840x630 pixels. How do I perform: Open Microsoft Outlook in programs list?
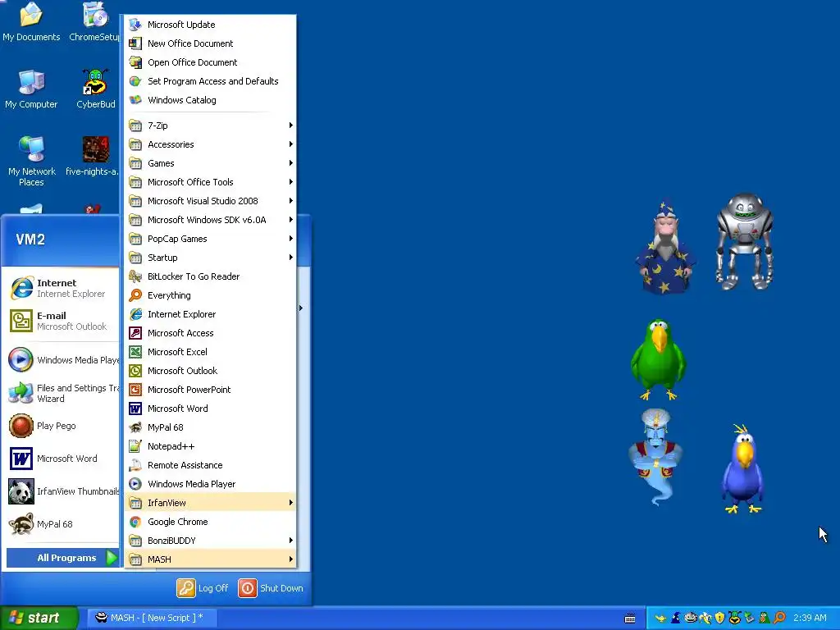pos(210,371)
